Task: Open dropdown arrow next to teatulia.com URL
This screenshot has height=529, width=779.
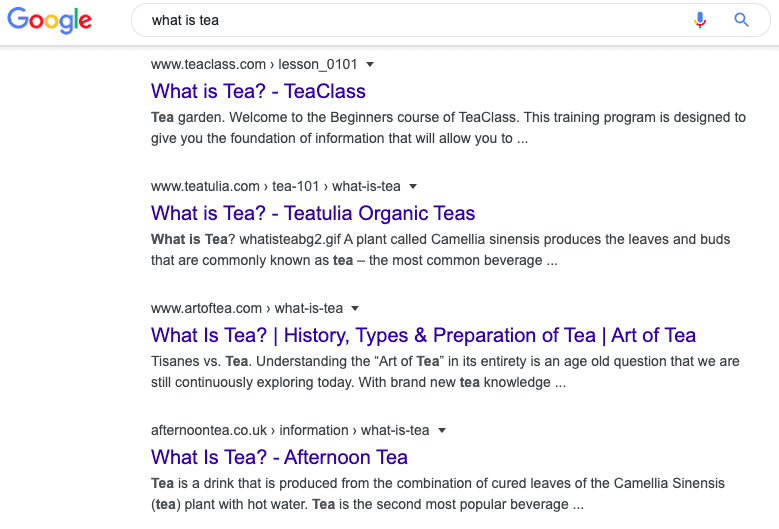Action: pos(413,186)
